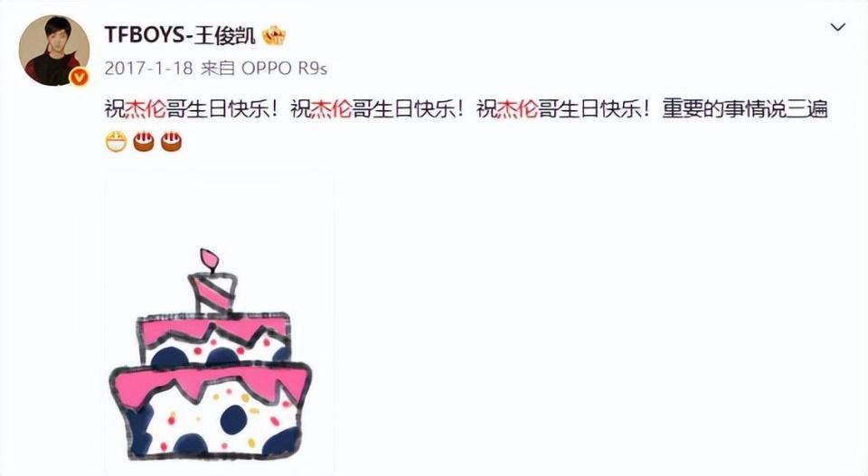Select the laughing face emoji
This screenshot has width=868, height=476.
[x=117, y=142]
